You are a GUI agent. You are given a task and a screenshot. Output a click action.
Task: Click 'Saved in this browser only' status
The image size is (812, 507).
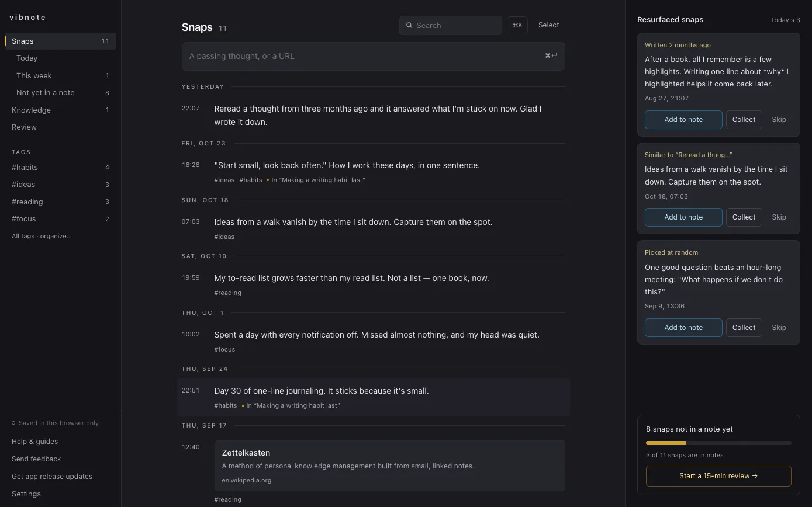tap(56, 423)
